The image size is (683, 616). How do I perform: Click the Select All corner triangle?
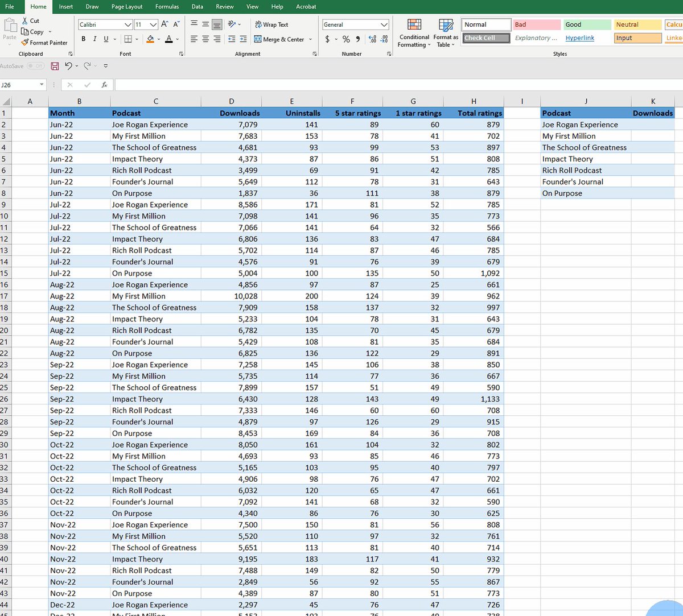[x=6, y=102]
